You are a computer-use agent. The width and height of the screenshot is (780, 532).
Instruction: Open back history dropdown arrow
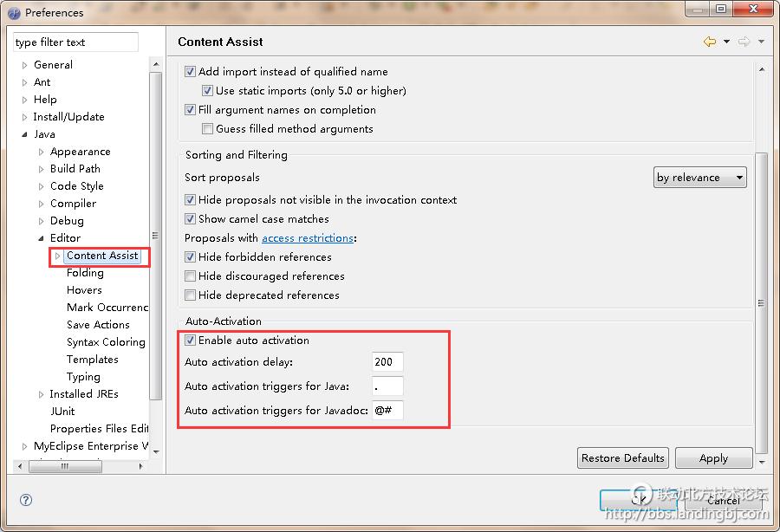[726, 42]
